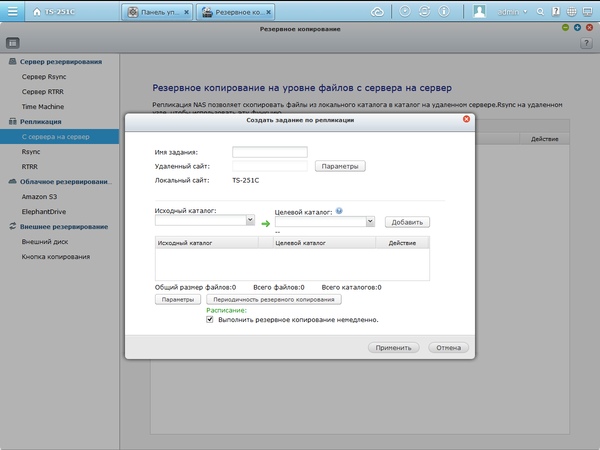
Task: Open Периодичность резервного копирования
Action: coord(274,300)
